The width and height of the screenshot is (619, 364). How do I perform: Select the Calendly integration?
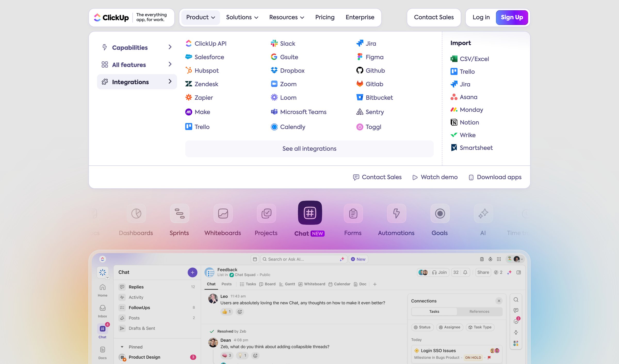click(x=288, y=127)
